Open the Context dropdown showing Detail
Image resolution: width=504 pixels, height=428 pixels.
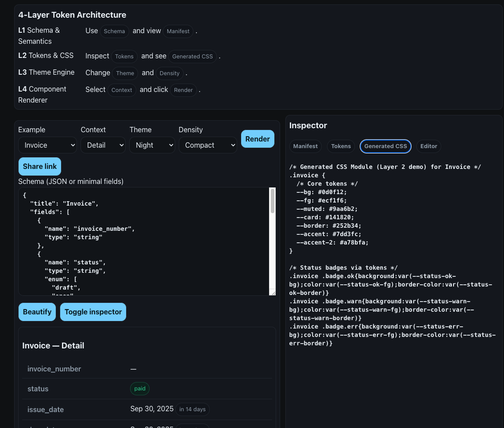pyautogui.click(x=103, y=145)
